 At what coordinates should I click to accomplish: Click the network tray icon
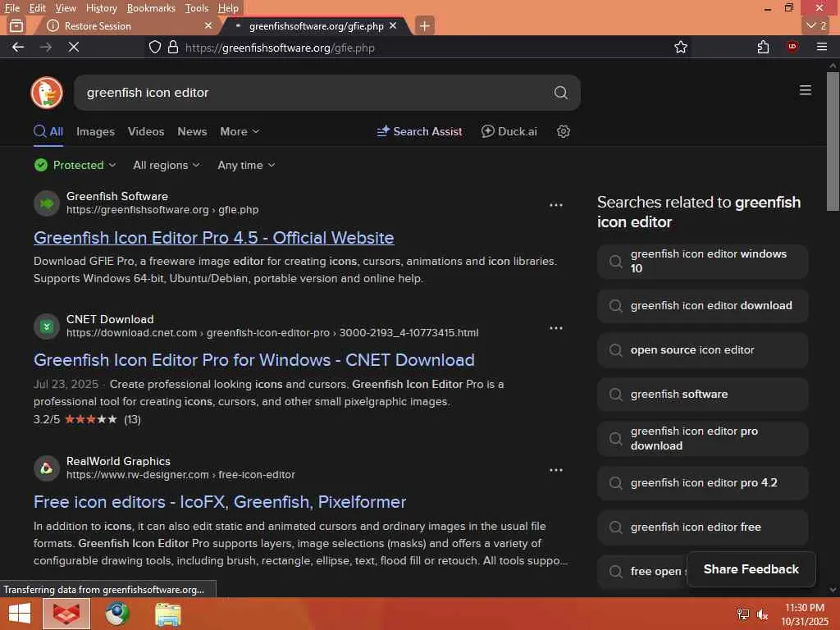[742, 614]
